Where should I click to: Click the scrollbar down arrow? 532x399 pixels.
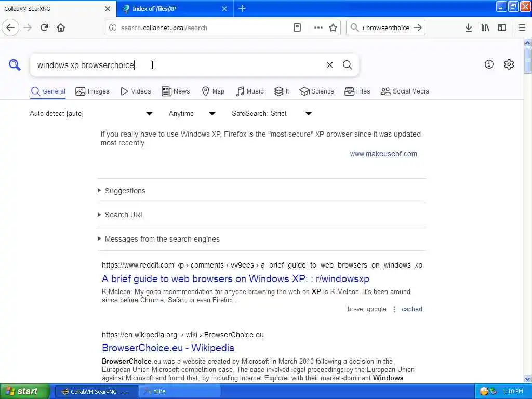point(527,379)
